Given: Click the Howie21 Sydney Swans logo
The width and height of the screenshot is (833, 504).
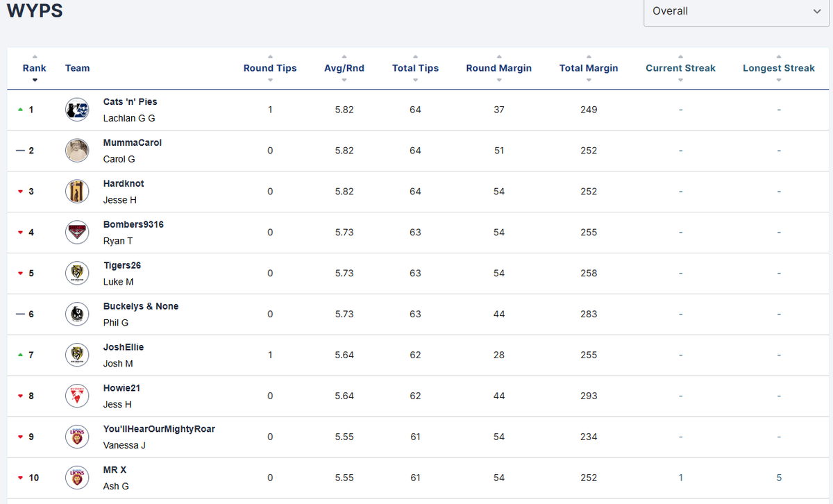Looking at the screenshot, I should pyautogui.click(x=77, y=396).
